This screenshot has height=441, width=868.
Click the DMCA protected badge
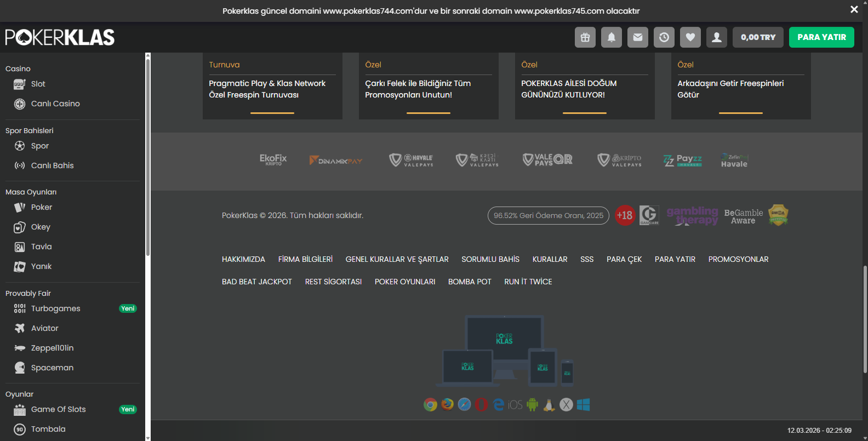pyautogui.click(x=778, y=215)
